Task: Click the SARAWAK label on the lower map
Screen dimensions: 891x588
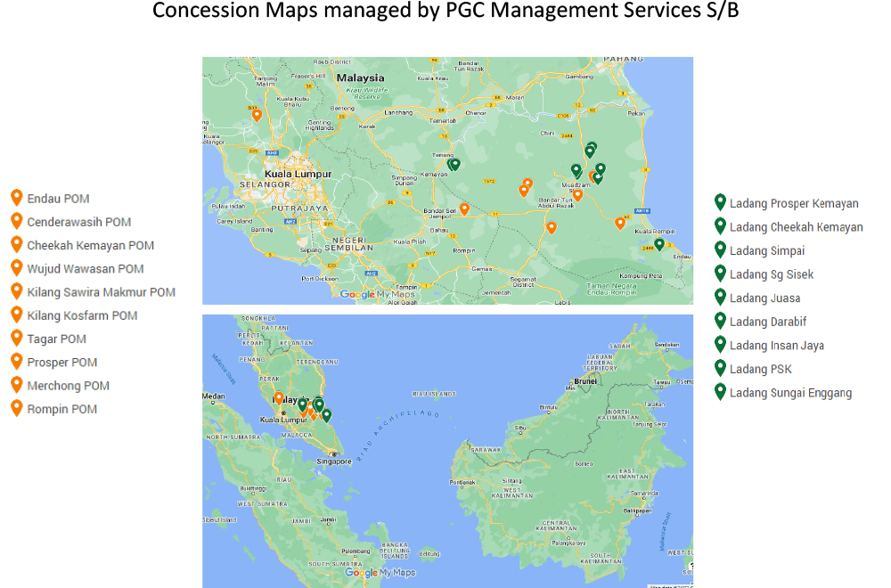Action: (x=486, y=449)
